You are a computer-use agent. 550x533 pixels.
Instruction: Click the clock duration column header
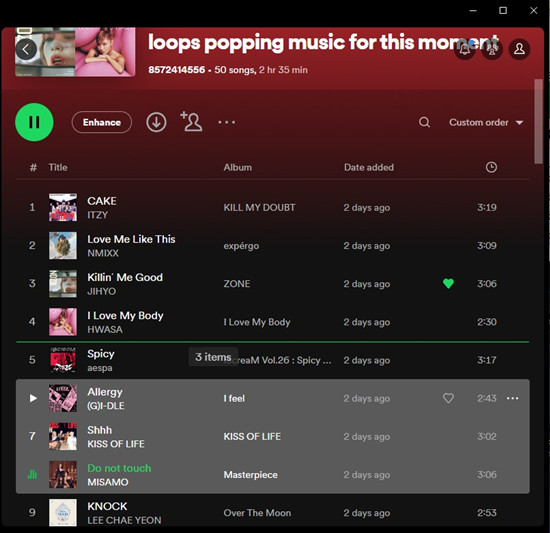[x=491, y=167]
